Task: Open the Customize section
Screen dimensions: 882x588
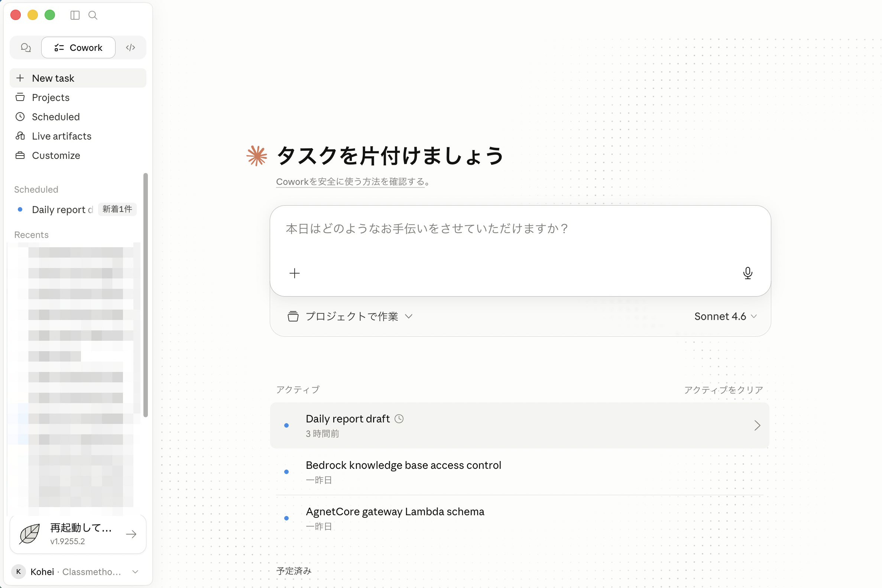Action: tap(78, 155)
